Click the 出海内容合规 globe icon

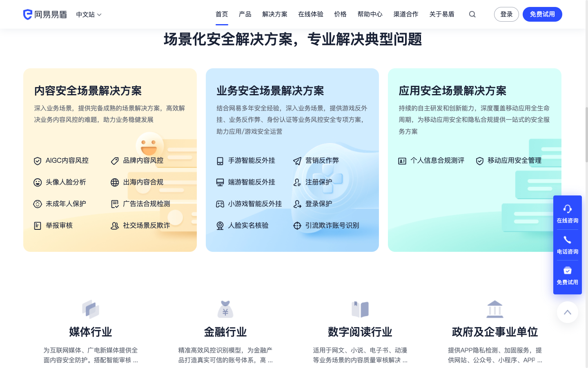115,182
